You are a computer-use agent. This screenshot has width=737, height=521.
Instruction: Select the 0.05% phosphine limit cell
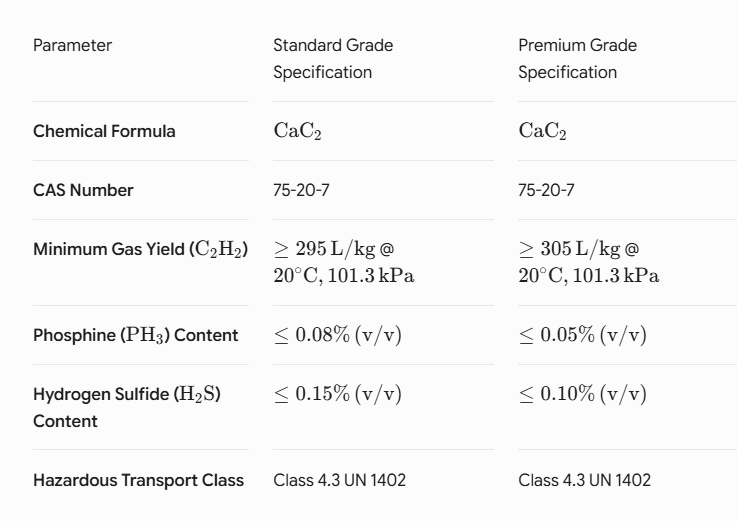582,335
